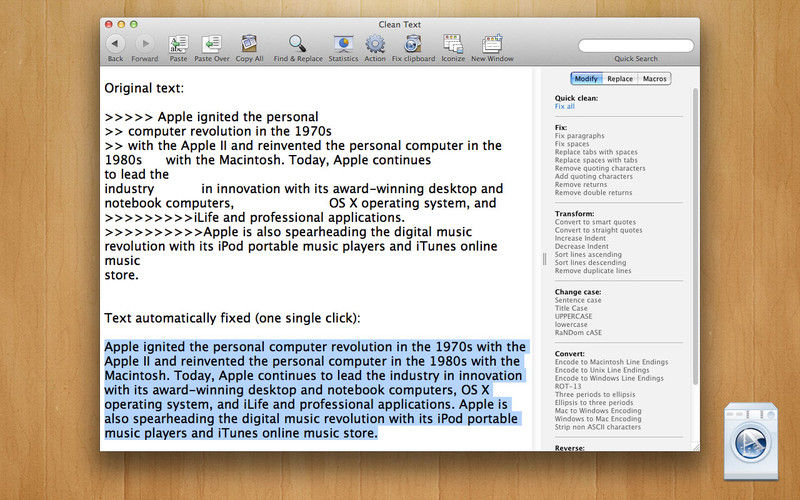Click the Forward navigation arrow
The width and height of the screenshot is (800, 500).
[x=145, y=44]
